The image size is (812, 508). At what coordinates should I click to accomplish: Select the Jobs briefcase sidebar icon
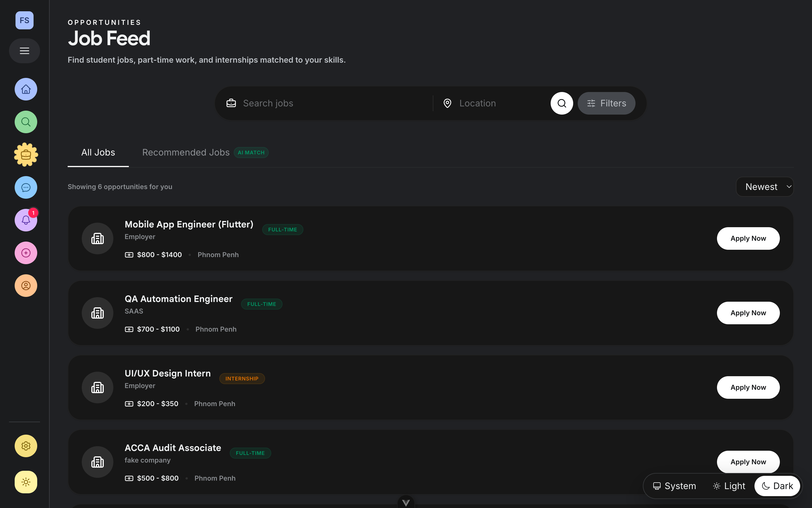pyautogui.click(x=26, y=155)
